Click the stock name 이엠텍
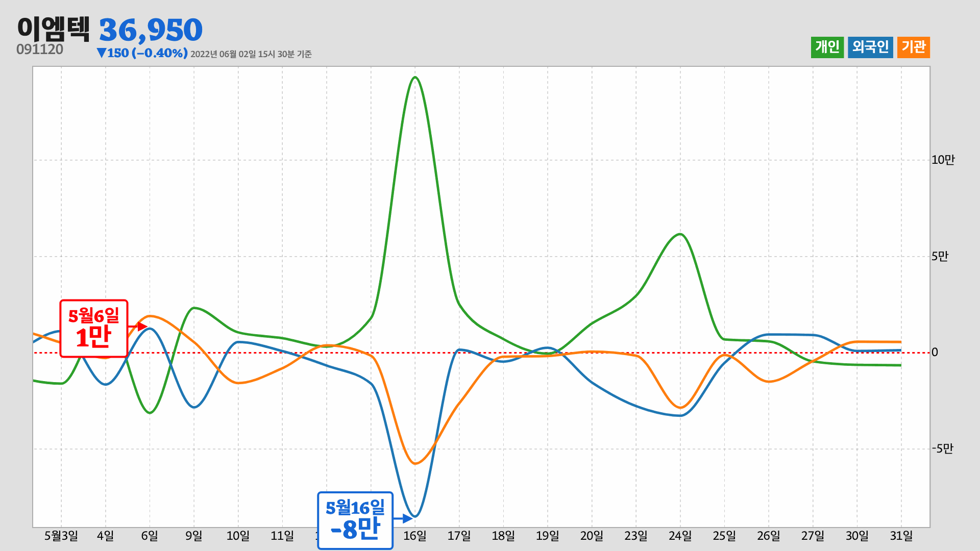This screenshot has width=980, height=551. (x=54, y=29)
